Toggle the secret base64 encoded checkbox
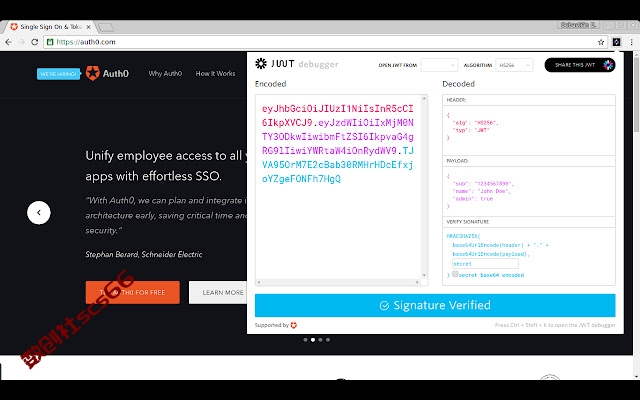 point(455,274)
